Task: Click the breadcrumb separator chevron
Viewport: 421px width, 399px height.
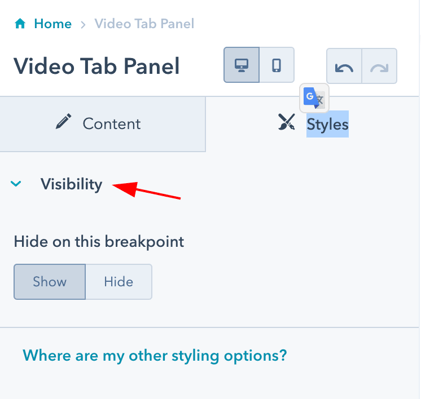Action: click(83, 24)
